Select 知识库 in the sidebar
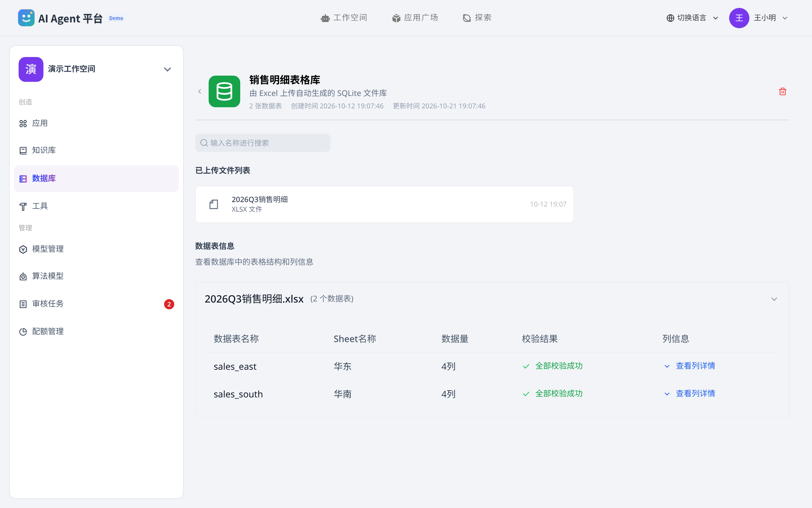The image size is (812, 508). tap(96, 150)
